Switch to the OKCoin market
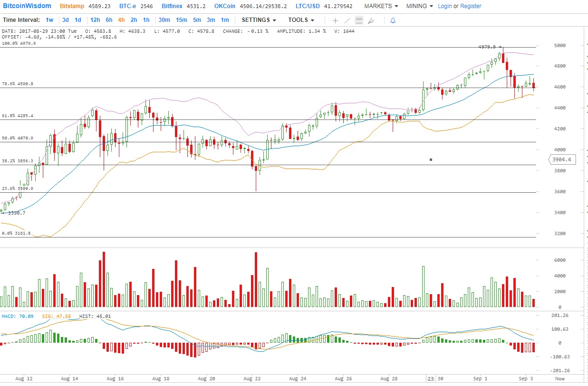 coord(224,6)
